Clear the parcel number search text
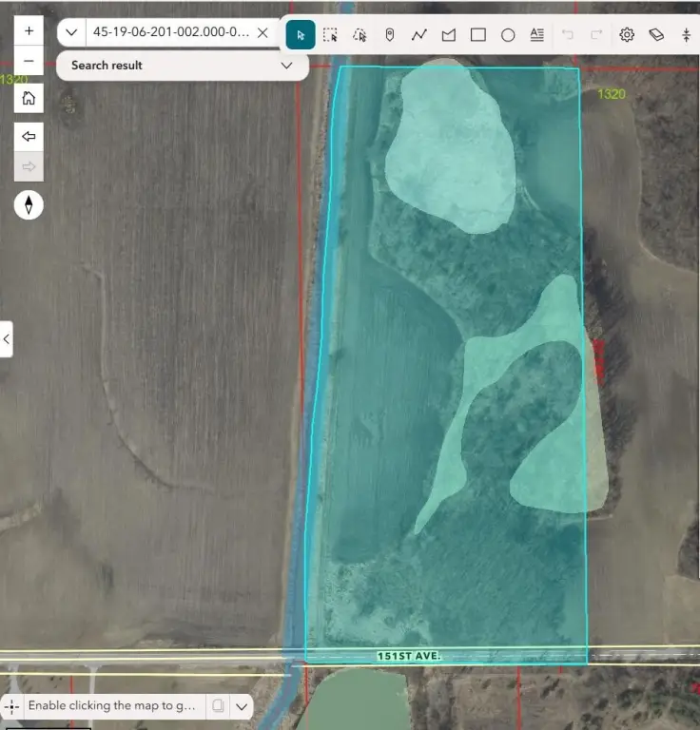Viewport: 700px width, 730px height. click(x=262, y=32)
